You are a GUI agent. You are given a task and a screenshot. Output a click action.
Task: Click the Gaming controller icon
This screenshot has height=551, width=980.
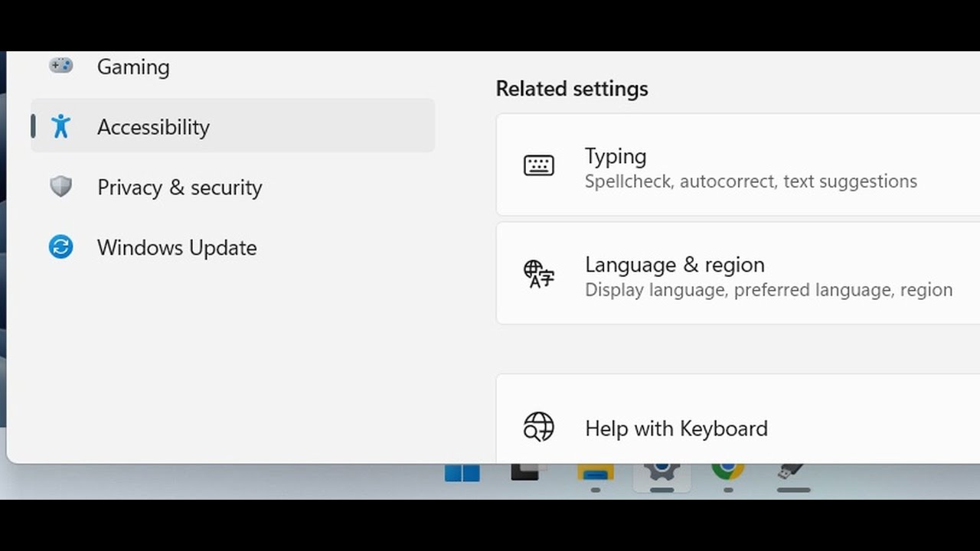click(60, 66)
